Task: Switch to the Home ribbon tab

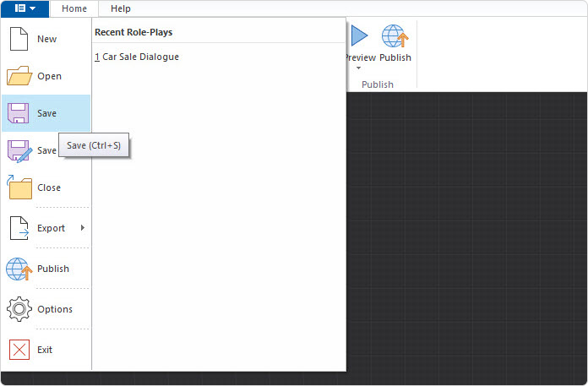Action: pos(74,8)
